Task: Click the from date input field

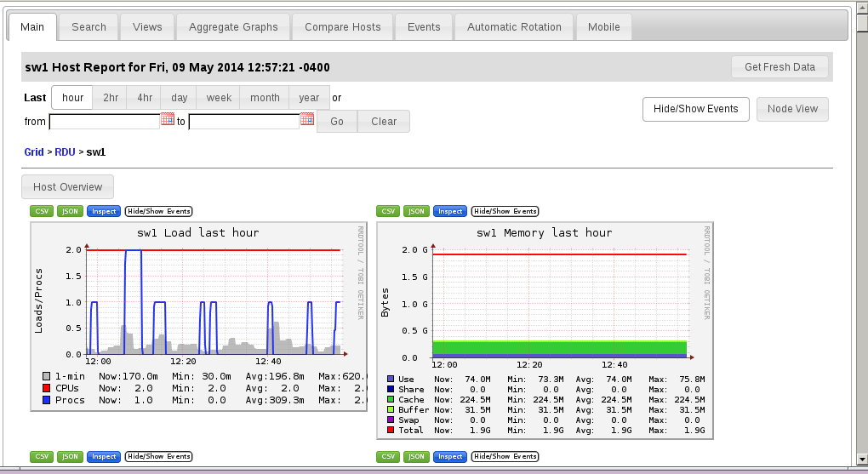Action: (104, 122)
